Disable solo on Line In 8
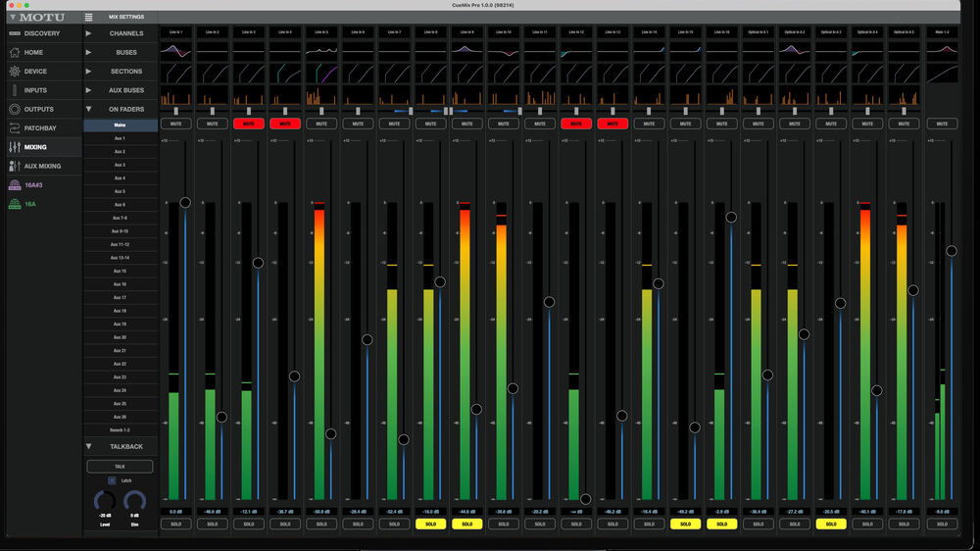This screenshot has width=980, height=551. point(430,525)
